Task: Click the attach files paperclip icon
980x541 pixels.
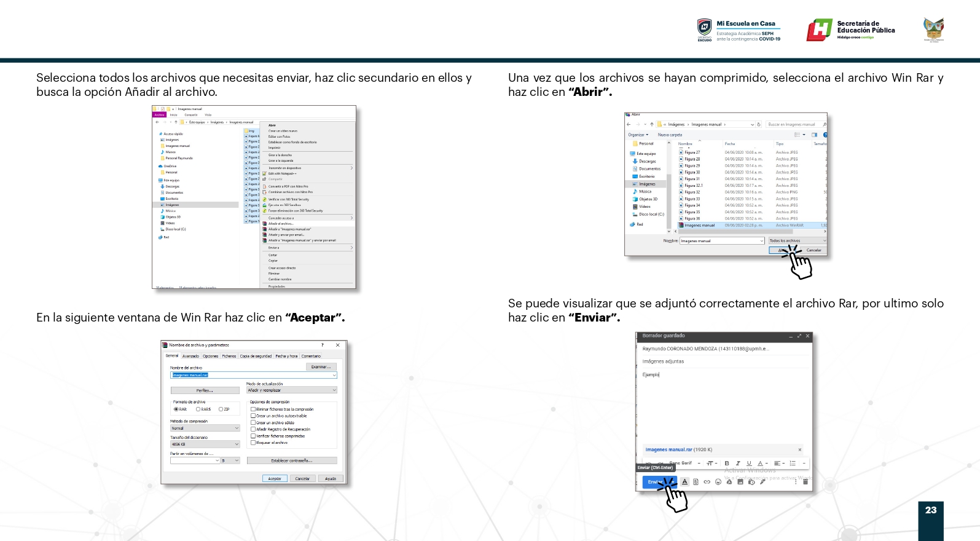Action: (696, 482)
